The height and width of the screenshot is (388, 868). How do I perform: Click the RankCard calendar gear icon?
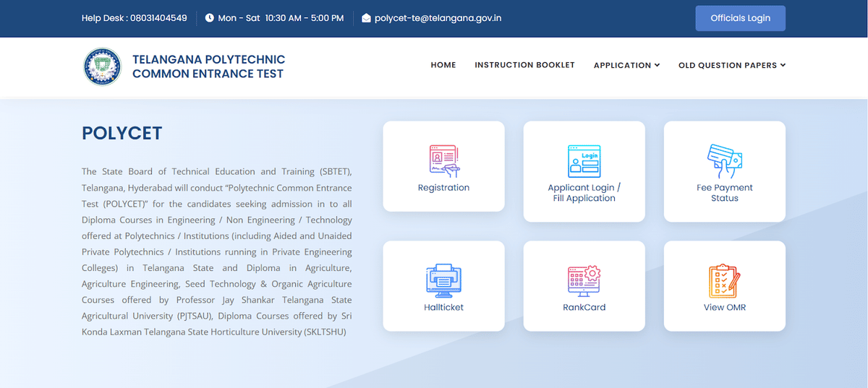coord(584,281)
